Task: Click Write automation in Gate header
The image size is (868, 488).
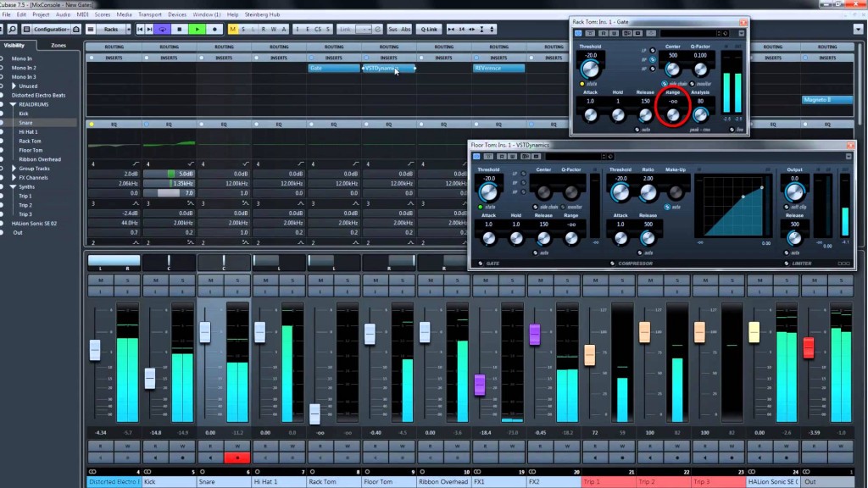Action: click(x=614, y=33)
